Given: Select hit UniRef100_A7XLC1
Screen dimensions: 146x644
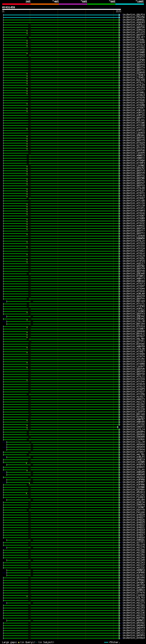Looking at the screenshot, I should tap(130, 377).
